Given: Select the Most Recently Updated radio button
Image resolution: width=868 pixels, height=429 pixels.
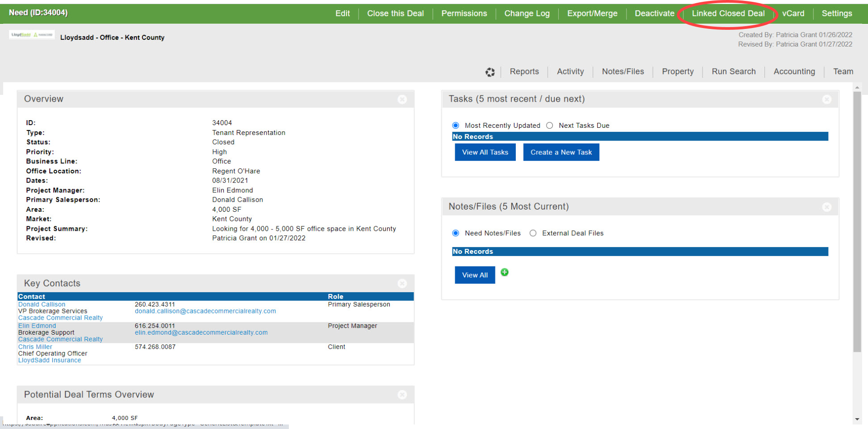Looking at the screenshot, I should click(x=456, y=126).
